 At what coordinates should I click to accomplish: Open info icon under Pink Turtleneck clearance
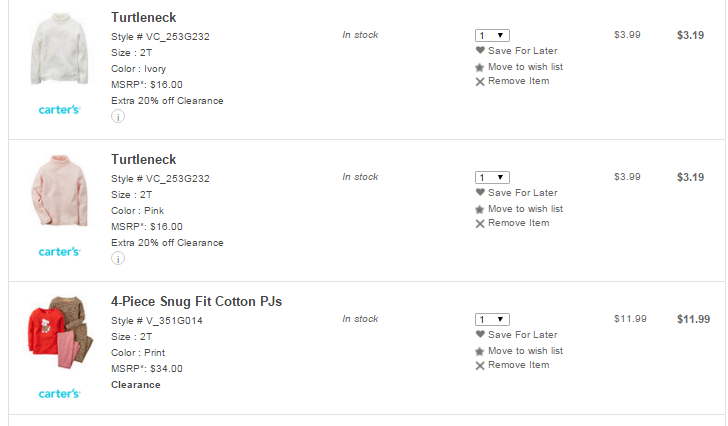coord(118,258)
